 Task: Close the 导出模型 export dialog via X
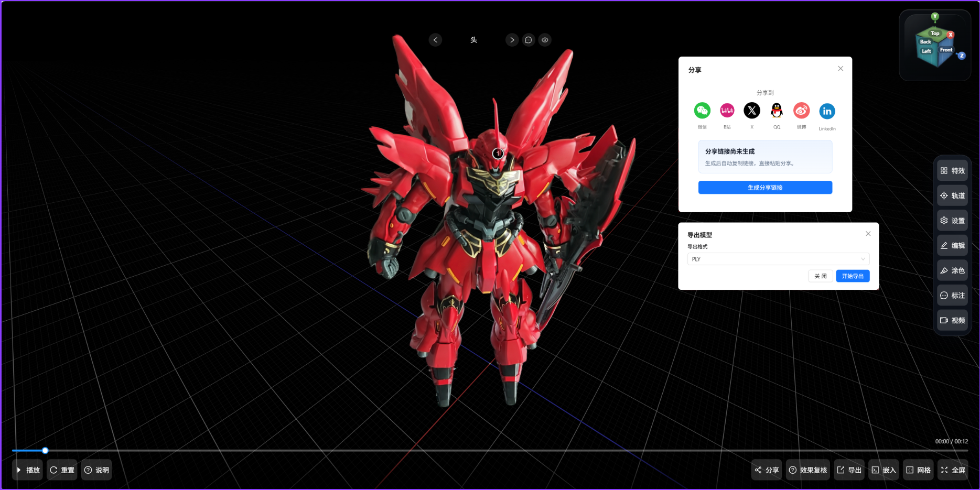(x=868, y=234)
